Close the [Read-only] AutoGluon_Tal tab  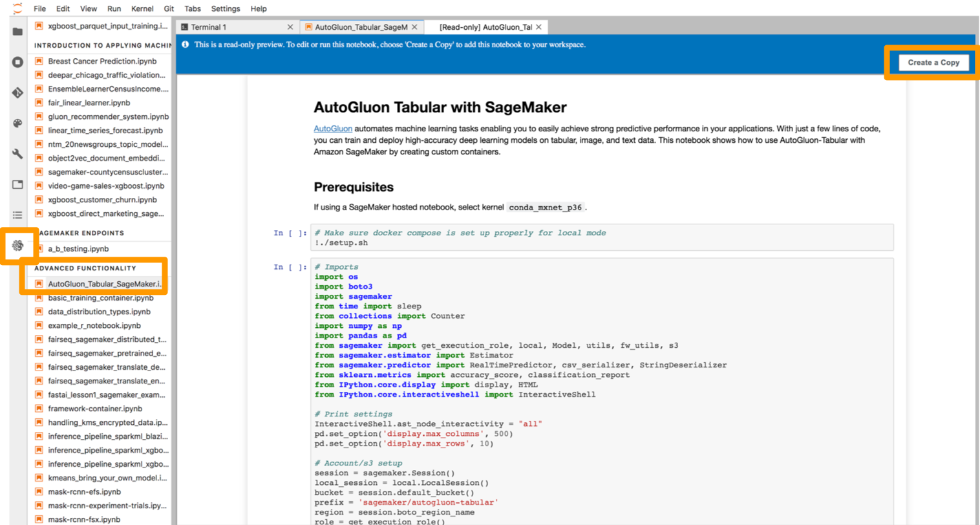[x=538, y=27]
